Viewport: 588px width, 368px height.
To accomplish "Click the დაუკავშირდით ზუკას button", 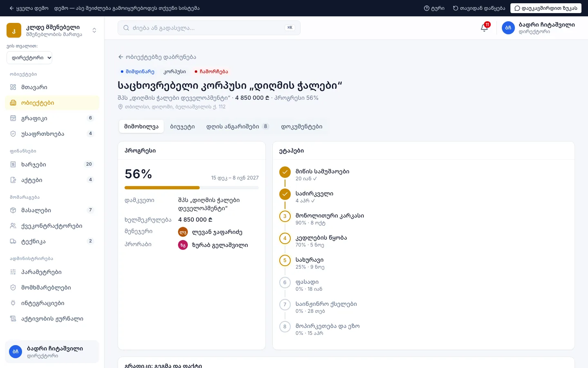I will [546, 8].
